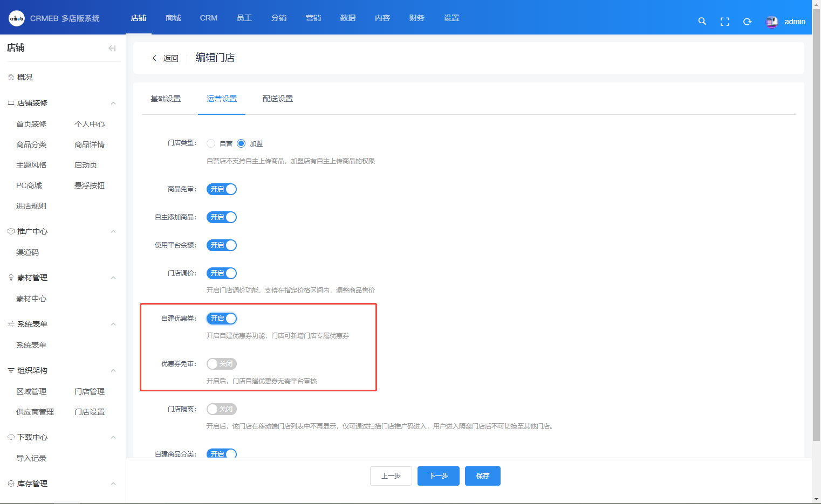
Task: Click the 上一步 button
Action: (391, 476)
